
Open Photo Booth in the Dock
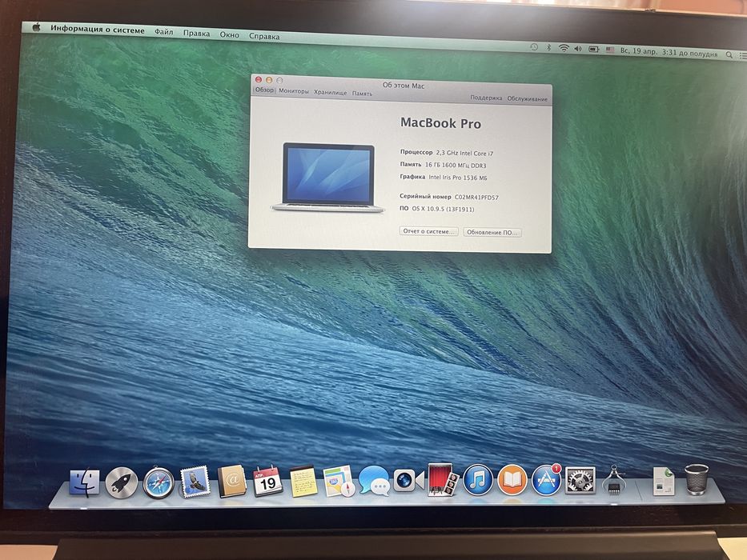point(443,479)
